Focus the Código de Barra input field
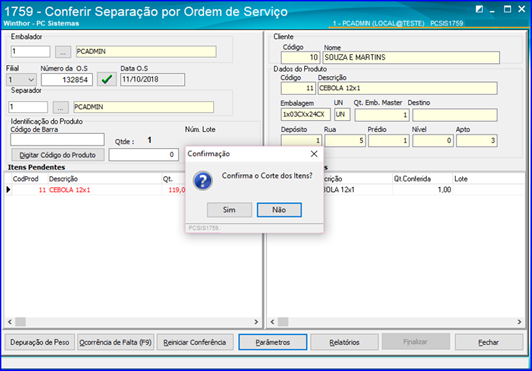This screenshot has height=371, width=532. tap(57, 140)
